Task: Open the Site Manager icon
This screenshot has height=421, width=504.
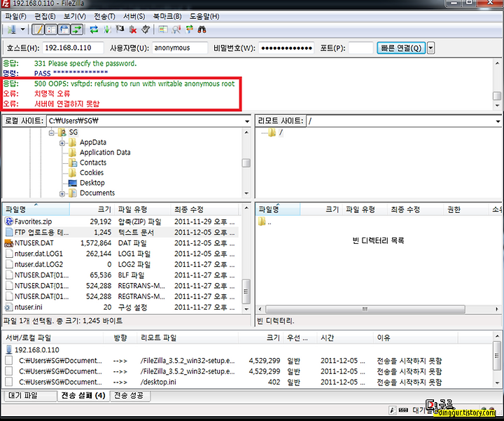Action: point(12,30)
